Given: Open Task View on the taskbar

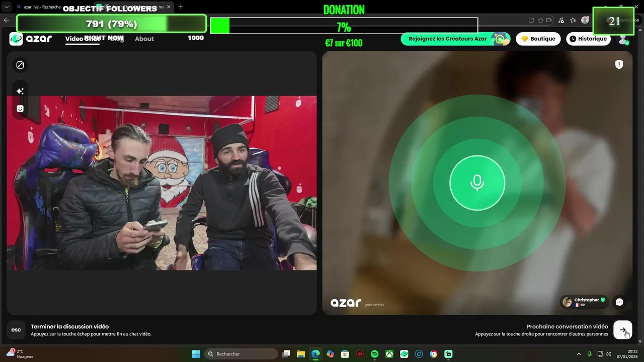Looking at the screenshot, I should [x=286, y=354].
